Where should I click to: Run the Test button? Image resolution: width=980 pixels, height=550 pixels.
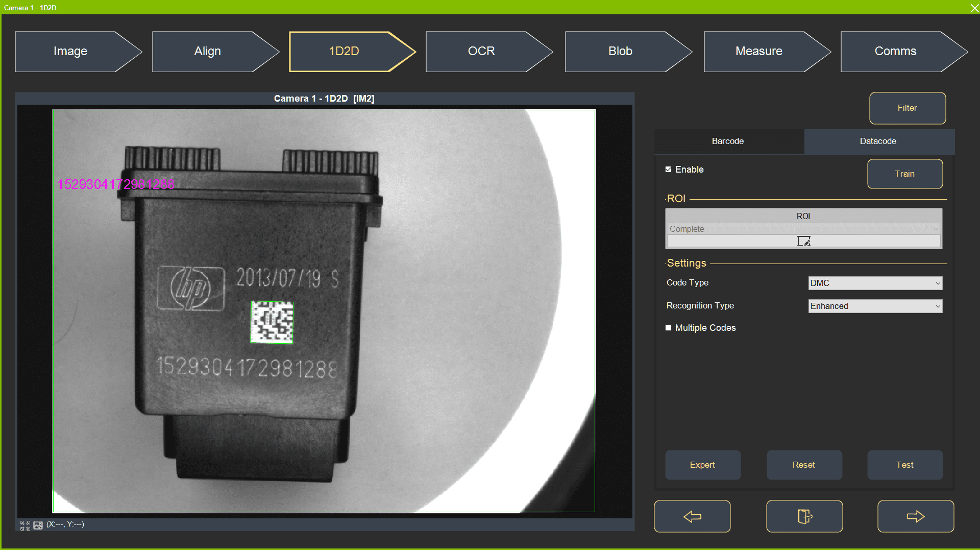[x=905, y=465]
